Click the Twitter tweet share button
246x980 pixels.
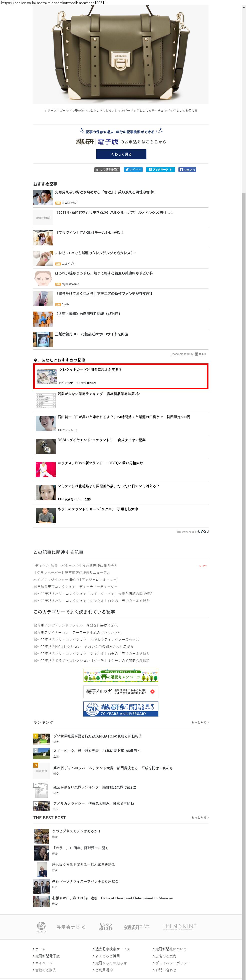[x=133, y=170]
